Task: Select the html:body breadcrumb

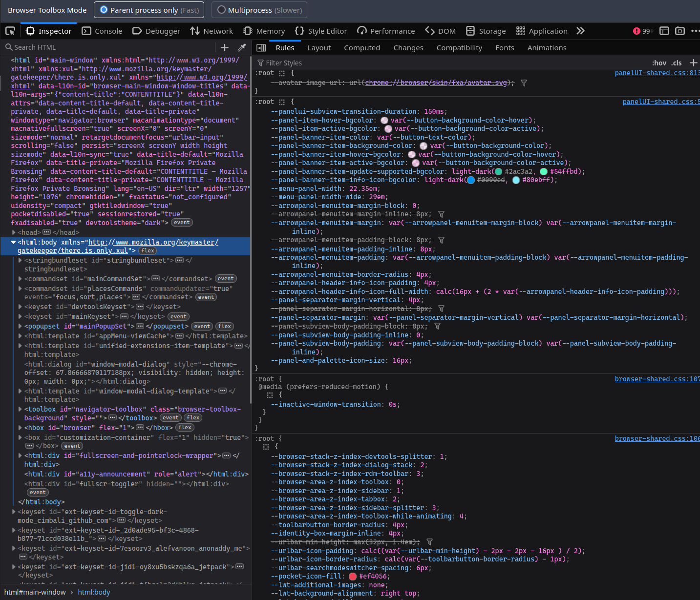Action: coord(94,592)
